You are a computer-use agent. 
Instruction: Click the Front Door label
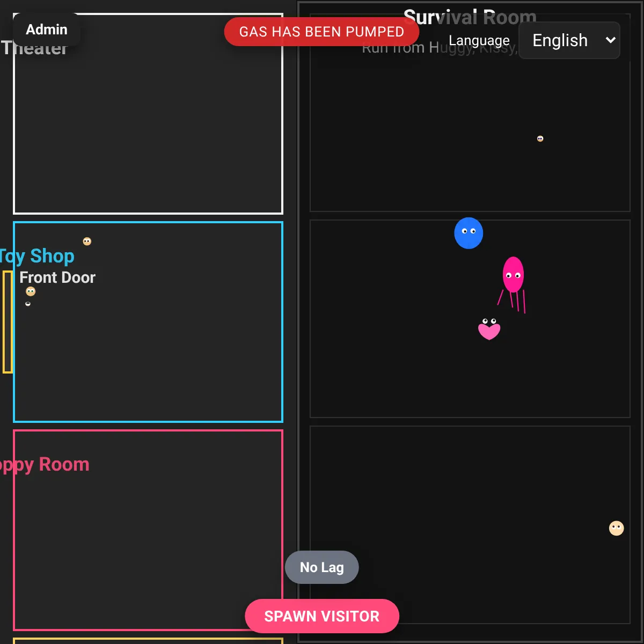(57, 277)
